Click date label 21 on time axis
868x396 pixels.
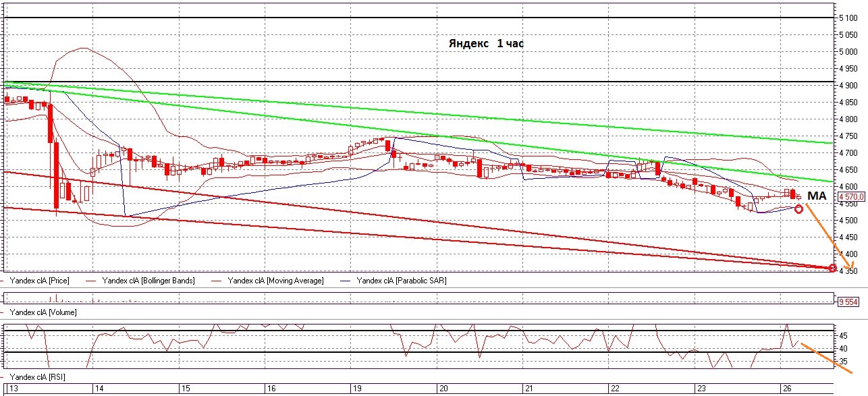tap(530, 389)
